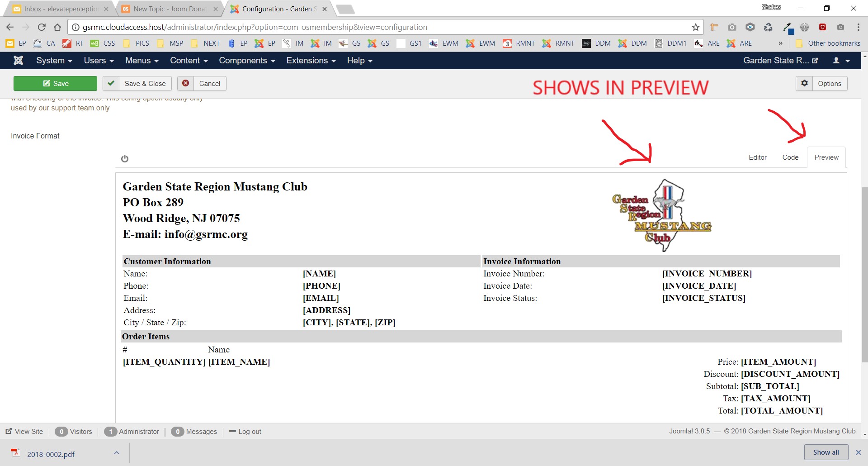Click the page vertical scrollbar
Viewport: 868px width, 466px height.
tap(864, 274)
